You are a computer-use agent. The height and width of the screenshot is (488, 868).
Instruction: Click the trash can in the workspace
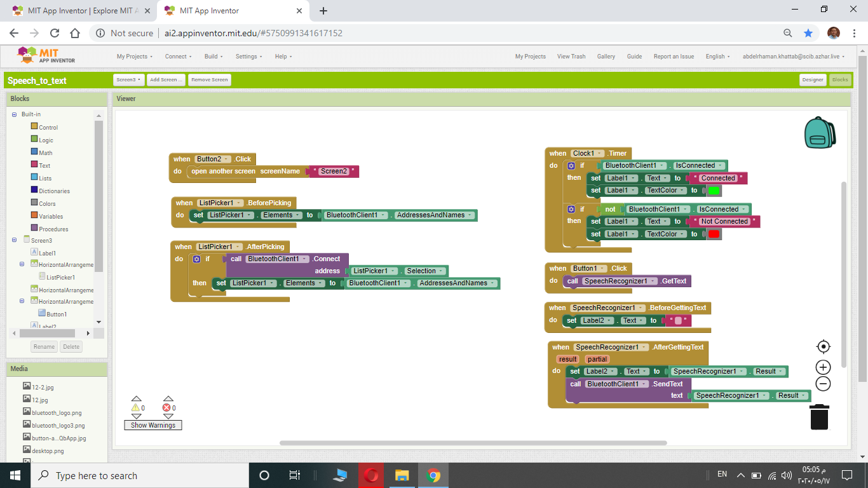[820, 417]
